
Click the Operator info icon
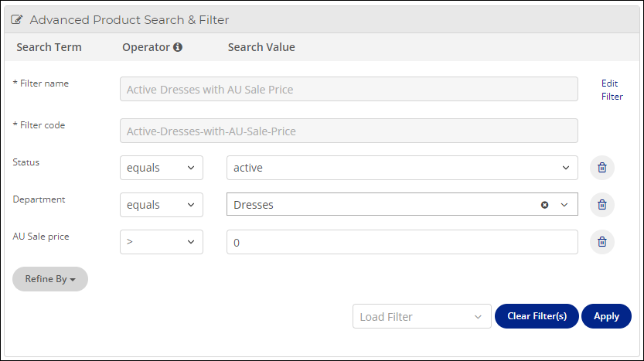click(178, 47)
